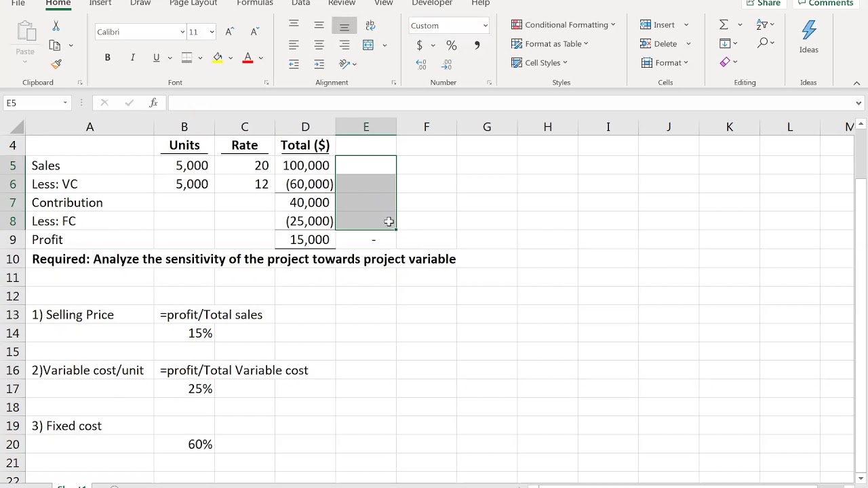Apply the Borders icon
This screenshot has width=868, height=488.
(x=187, y=58)
